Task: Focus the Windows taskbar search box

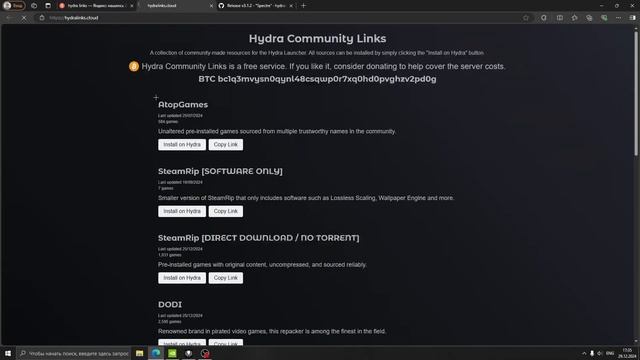Action: click(74, 353)
